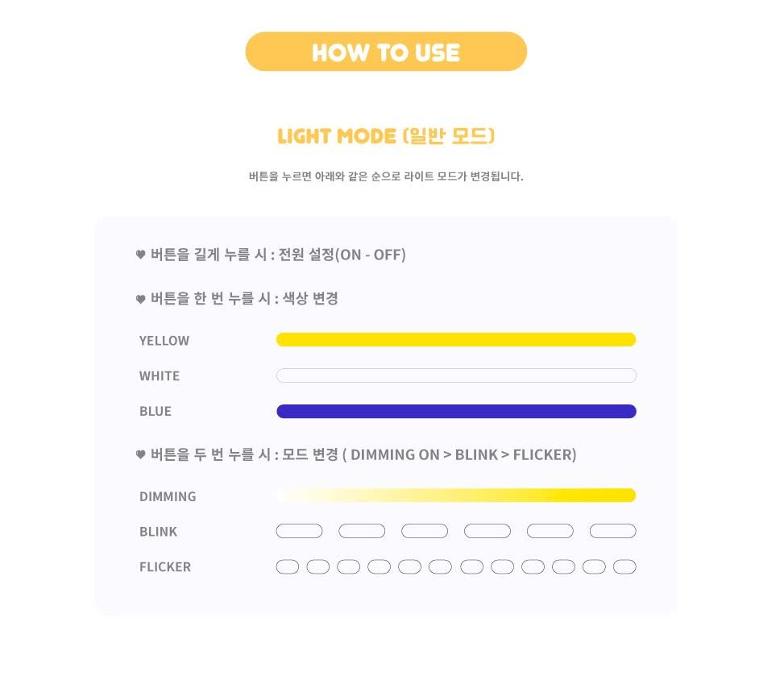The width and height of the screenshot is (784, 684).
Task: Click the FLICKER label
Action: [165, 567]
